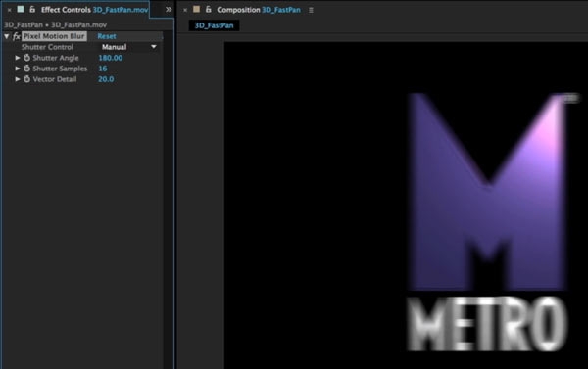Click the Composition panel color label square
Viewport: 588px width, 369px height.
(196, 9)
